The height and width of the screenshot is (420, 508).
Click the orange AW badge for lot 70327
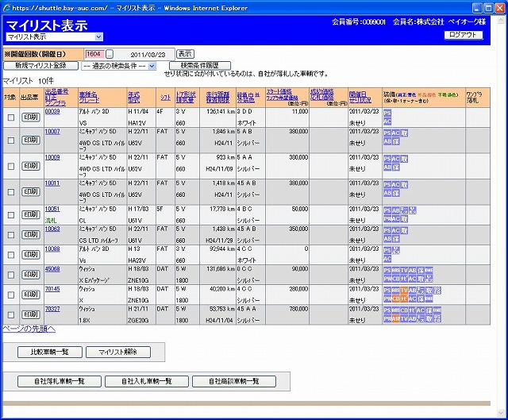[x=396, y=319]
